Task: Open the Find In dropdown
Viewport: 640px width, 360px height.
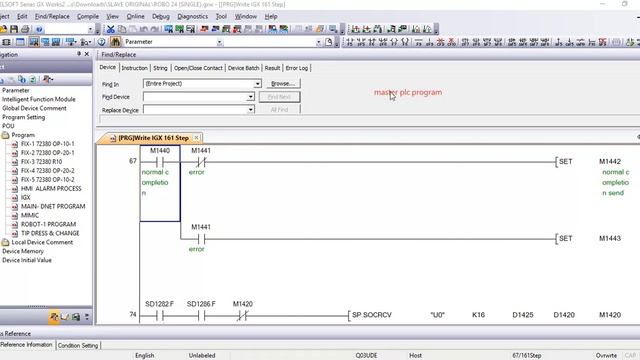Action: pos(258,84)
